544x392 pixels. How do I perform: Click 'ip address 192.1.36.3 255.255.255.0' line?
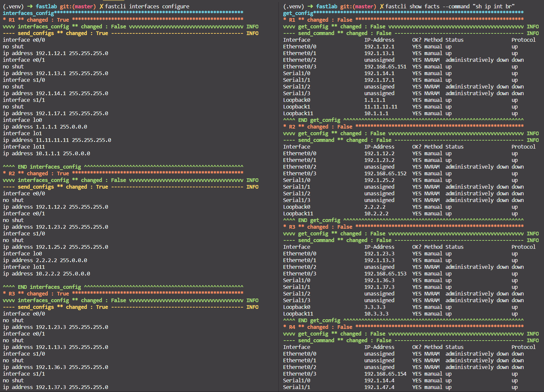coord(55,367)
